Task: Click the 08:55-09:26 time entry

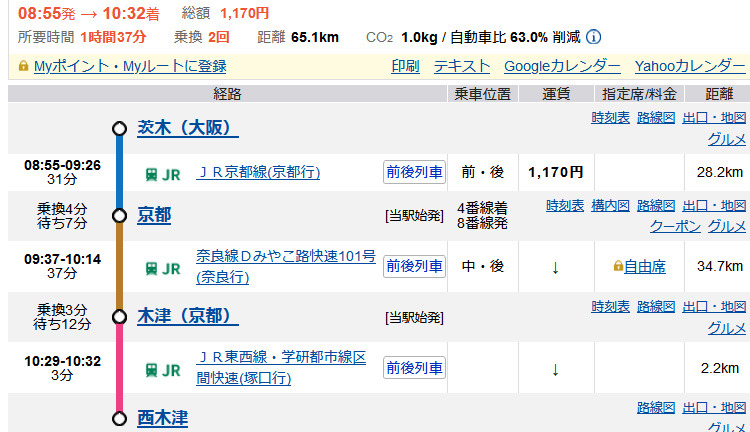Action: click(63, 166)
